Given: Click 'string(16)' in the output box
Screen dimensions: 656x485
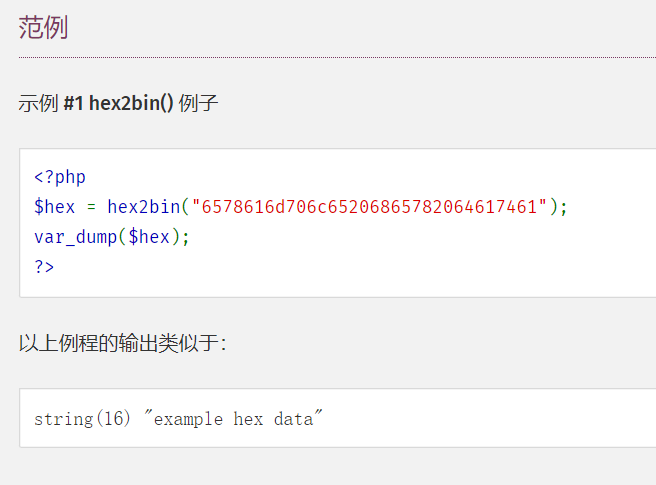Looking at the screenshot, I should (x=82, y=419).
